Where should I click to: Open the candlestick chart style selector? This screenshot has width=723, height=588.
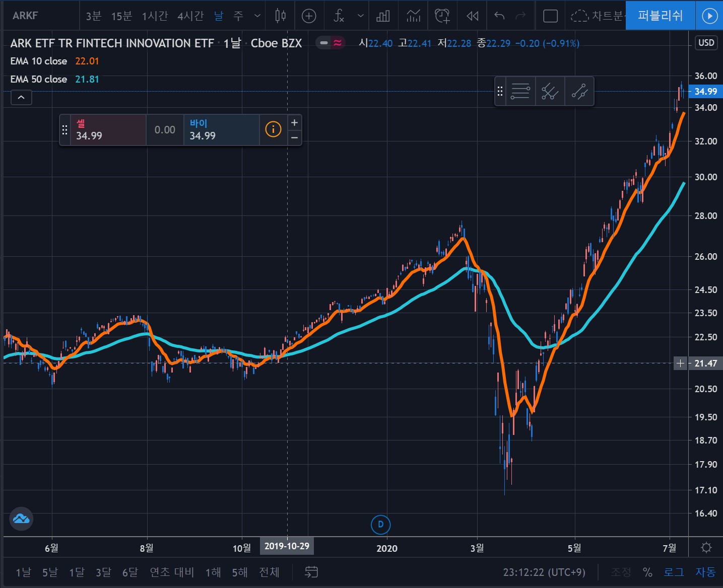click(x=281, y=16)
